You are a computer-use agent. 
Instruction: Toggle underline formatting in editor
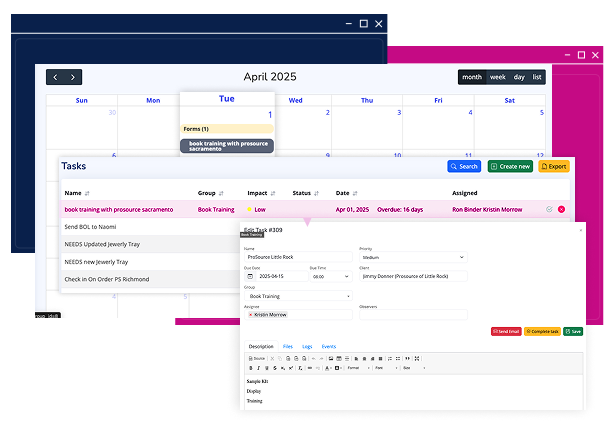click(x=267, y=368)
